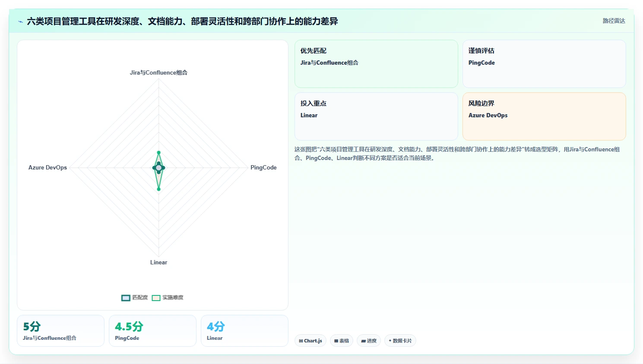Open the 优先匹配 card
Viewport: 643px width, 364px height.
pos(376,64)
